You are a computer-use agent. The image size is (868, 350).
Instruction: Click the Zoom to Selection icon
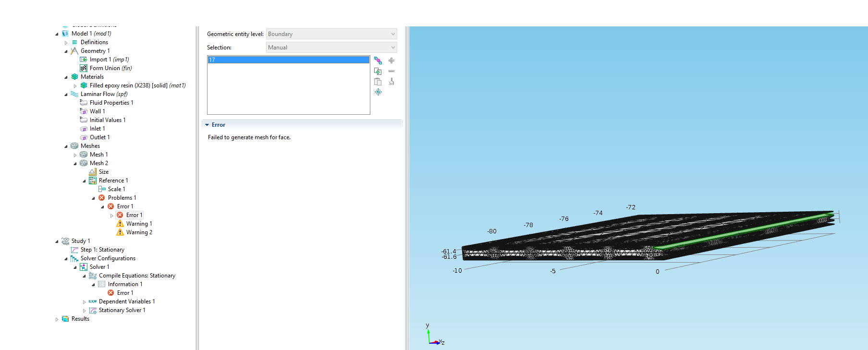378,92
